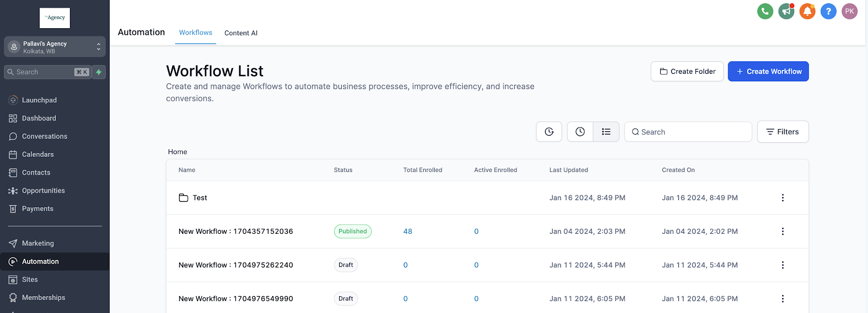This screenshot has height=313, width=868.
Task: Switch to the clock history view icon
Action: point(580,132)
